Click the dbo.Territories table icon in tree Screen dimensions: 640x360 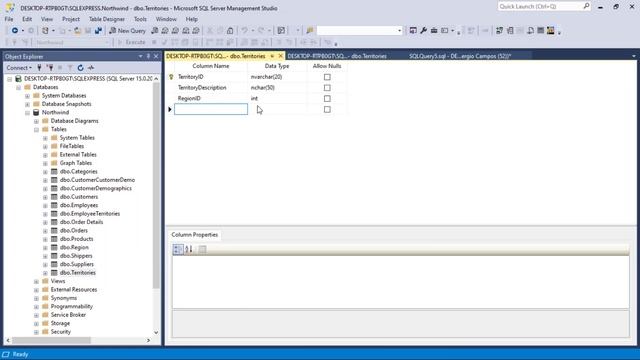(54, 273)
